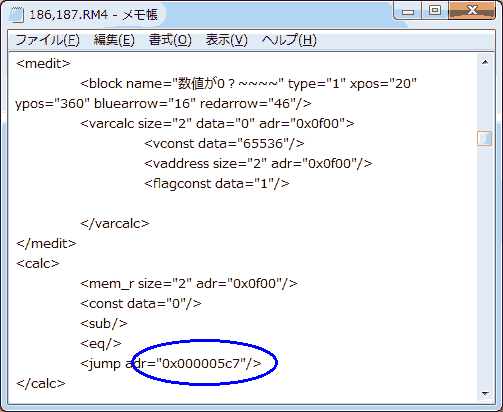Click the vertical scrollbar thumb

[x=485, y=138]
